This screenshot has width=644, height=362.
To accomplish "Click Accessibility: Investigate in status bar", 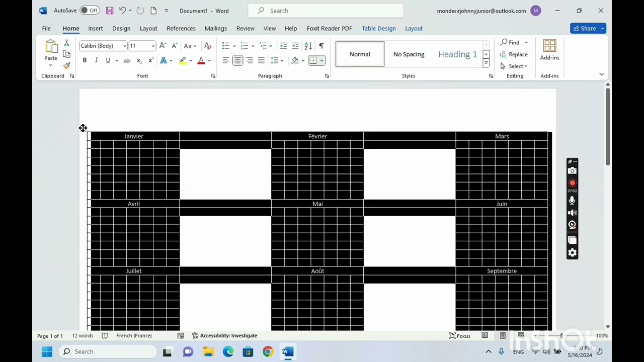I will (x=224, y=335).
